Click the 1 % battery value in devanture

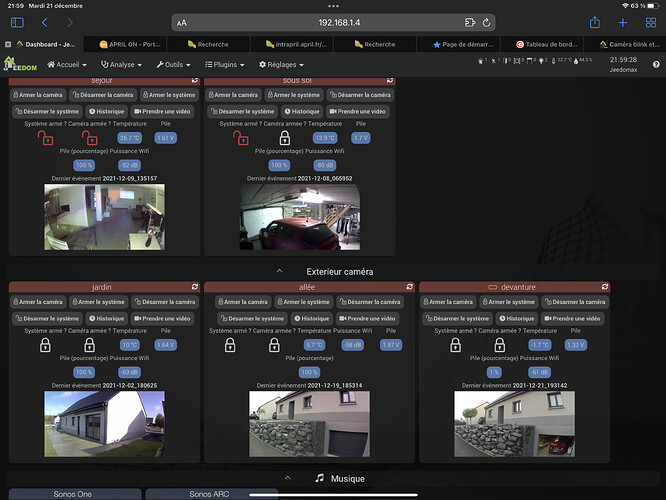[x=494, y=372]
